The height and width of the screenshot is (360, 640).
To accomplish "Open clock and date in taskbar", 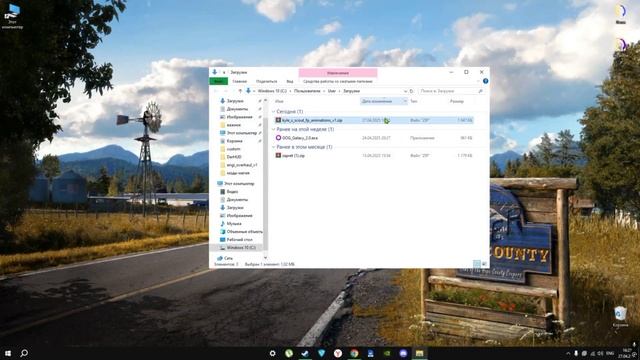I will coord(625,353).
